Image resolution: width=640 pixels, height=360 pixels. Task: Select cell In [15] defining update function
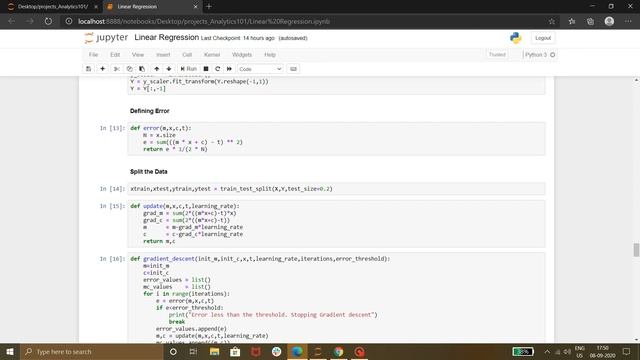tap(336, 224)
